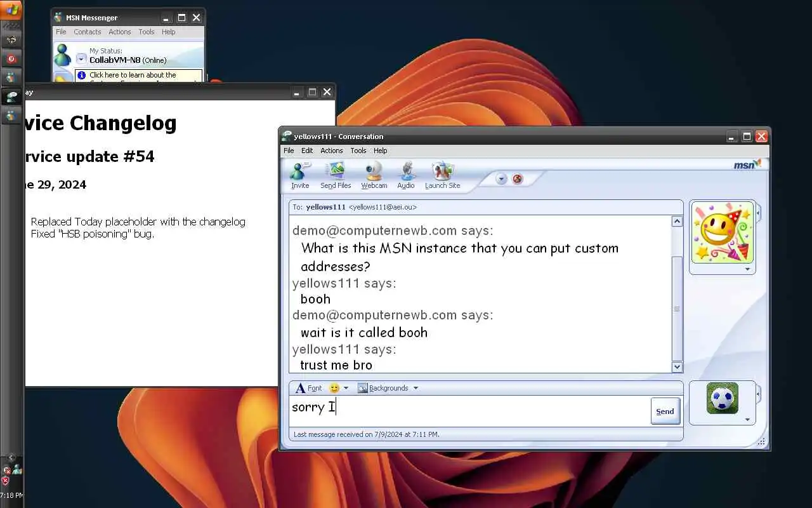
Task: Click the 7:18 PM taskbar clock
Action: [x=11, y=495]
